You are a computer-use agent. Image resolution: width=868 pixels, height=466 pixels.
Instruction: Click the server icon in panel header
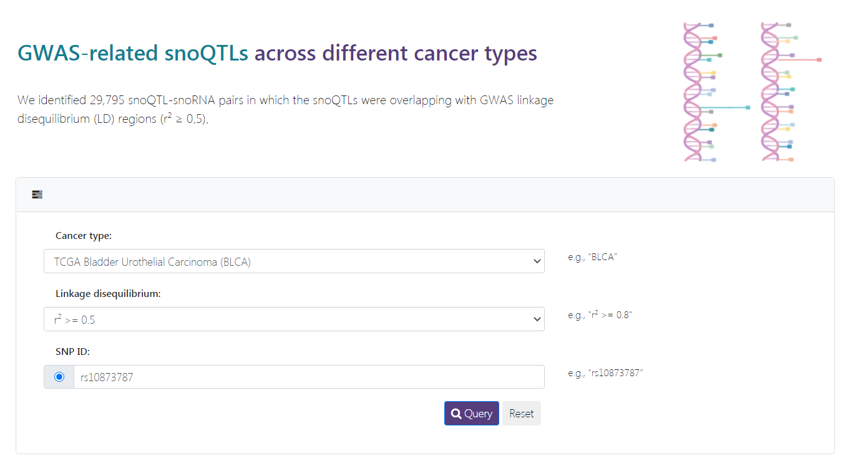(37, 195)
